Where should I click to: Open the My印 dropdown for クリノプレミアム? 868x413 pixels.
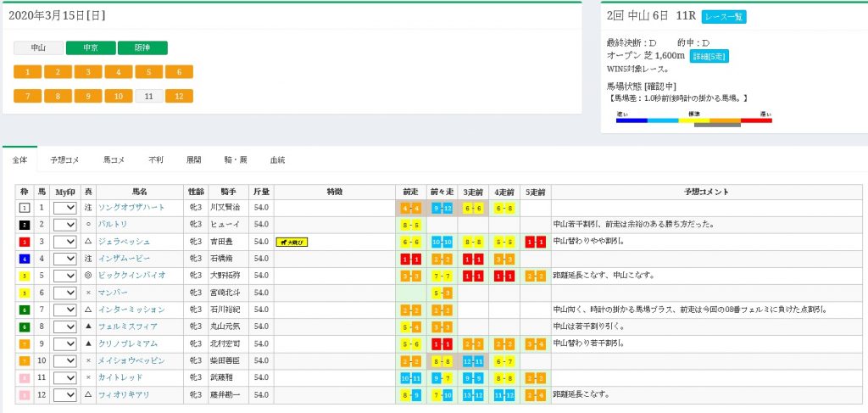[x=64, y=343]
